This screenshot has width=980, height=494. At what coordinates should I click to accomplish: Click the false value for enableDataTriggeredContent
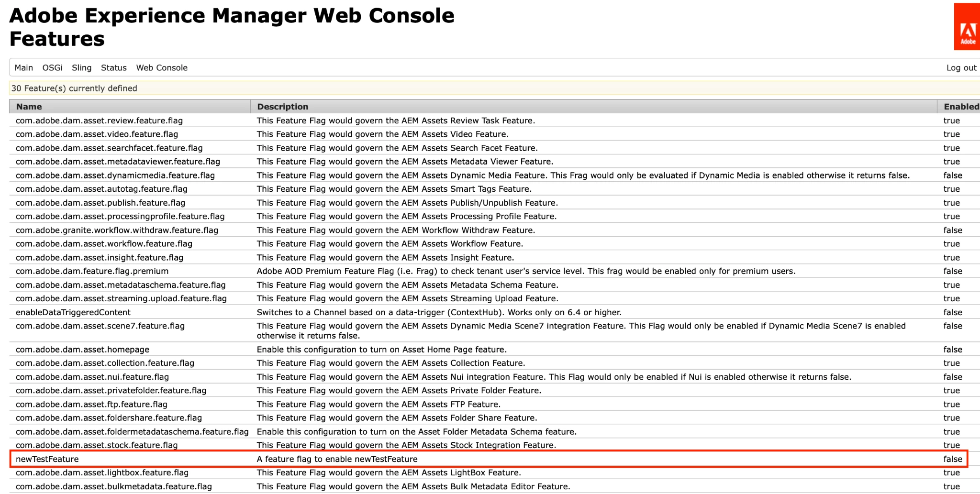tap(952, 312)
